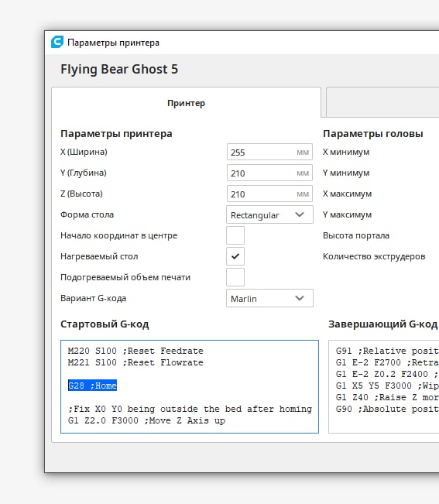
Task: Click the G1 E-2 F2700 end G-code line
Action: point(387,362)
